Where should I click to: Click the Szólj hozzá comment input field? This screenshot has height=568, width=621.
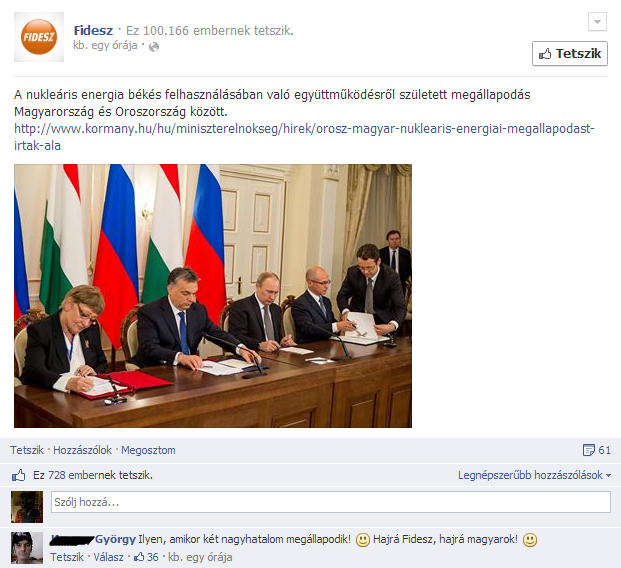pyautogui.click(x=331, y=502)
